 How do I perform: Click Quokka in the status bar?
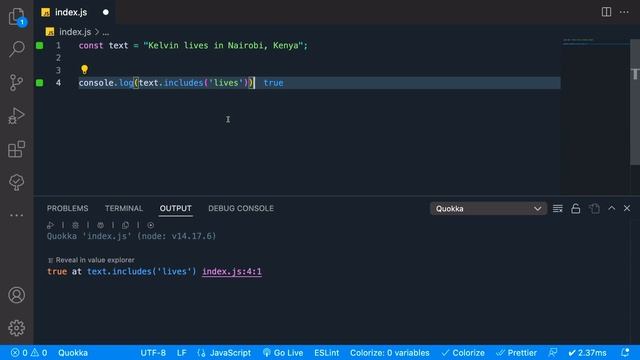point(73,353)
